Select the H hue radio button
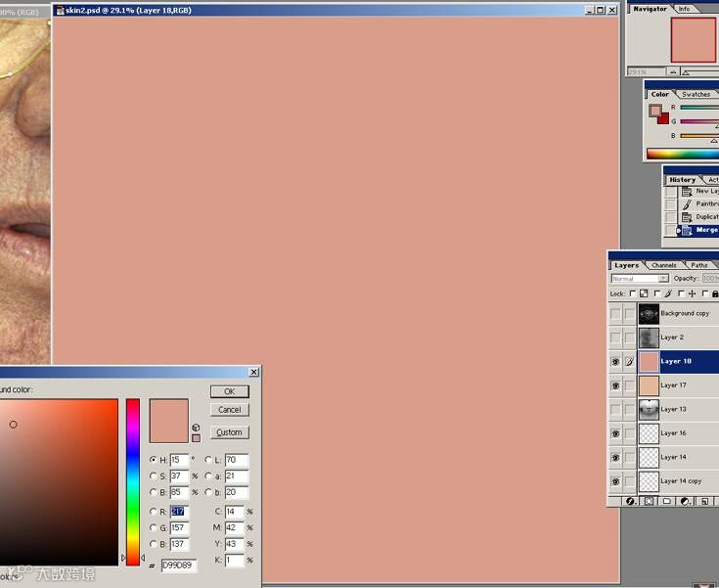Screen dimensions: 719x588 (x=154, y=460)
